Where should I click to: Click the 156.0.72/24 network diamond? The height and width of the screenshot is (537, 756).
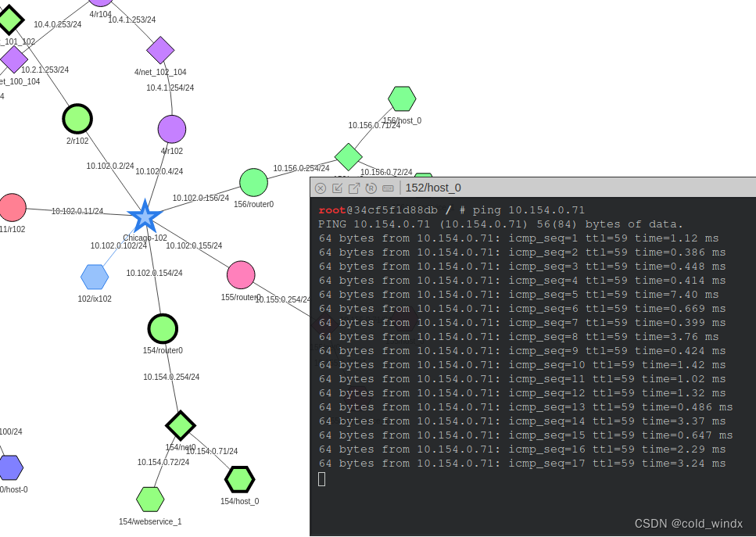point(348,156)
